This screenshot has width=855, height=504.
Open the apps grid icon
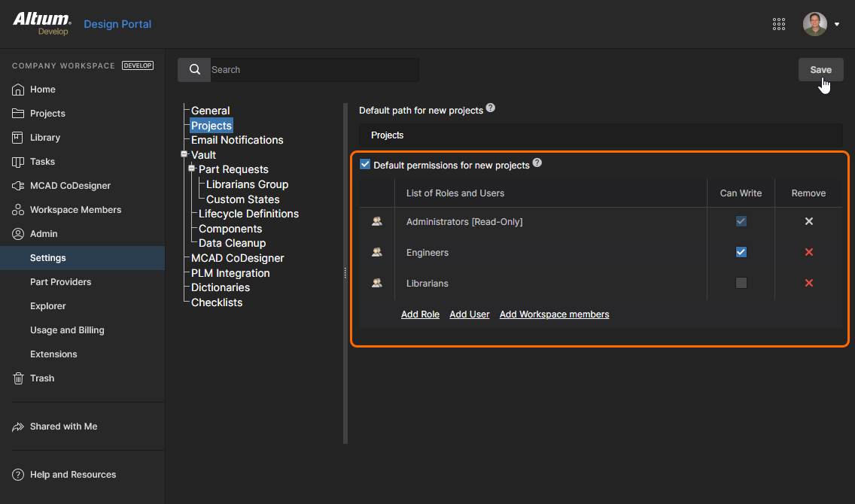click(x=779, y=24)
